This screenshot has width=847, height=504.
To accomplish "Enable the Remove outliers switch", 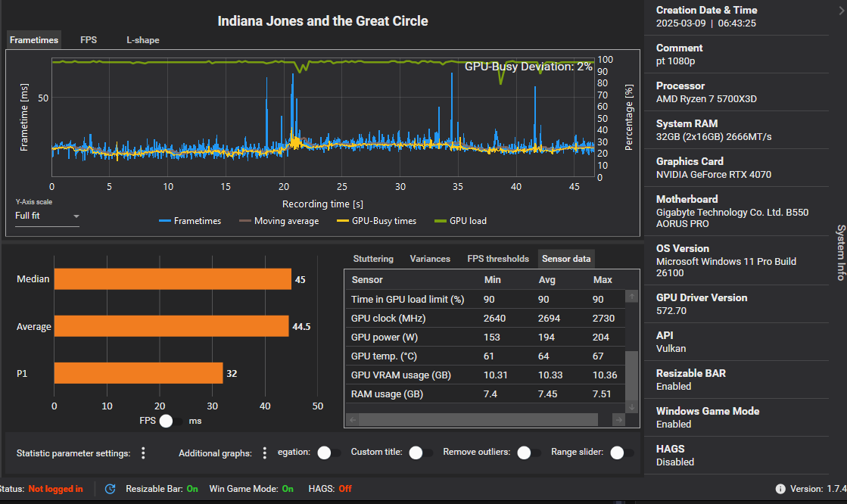I will coord(529,453).
